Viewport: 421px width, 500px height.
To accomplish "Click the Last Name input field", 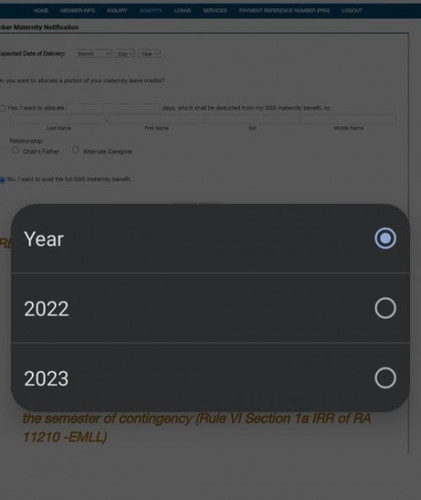I will 57,119.
